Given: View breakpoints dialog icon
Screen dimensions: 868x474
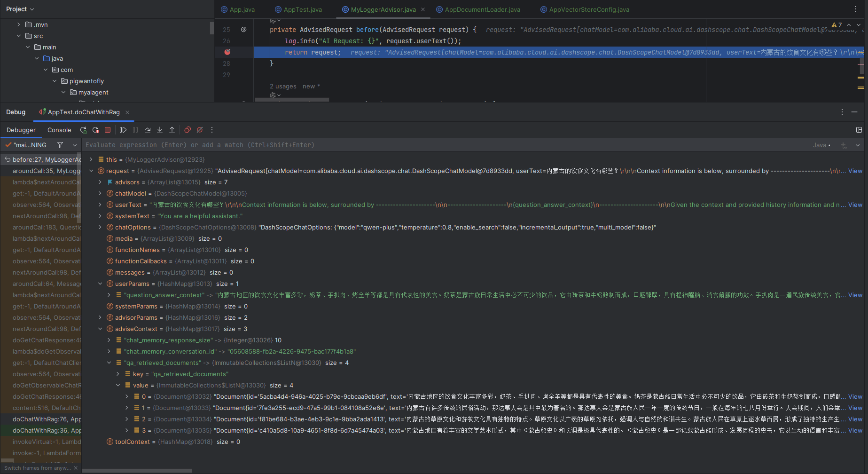Looking at the screenshot, I should coord(188,130).
